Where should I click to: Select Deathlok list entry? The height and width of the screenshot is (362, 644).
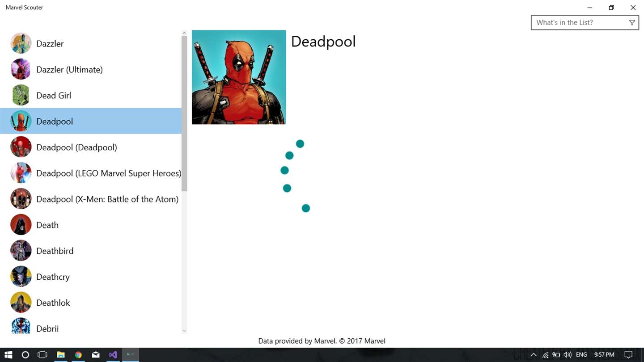coord(91,303)
